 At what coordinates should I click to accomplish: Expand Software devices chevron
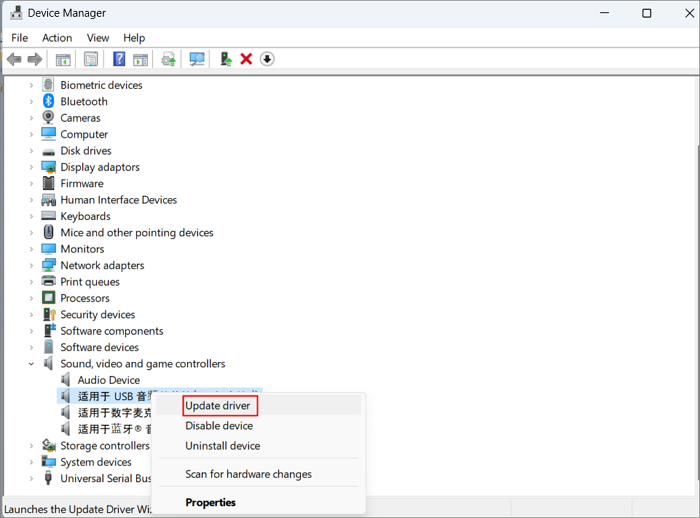click(x=31, y=347)
